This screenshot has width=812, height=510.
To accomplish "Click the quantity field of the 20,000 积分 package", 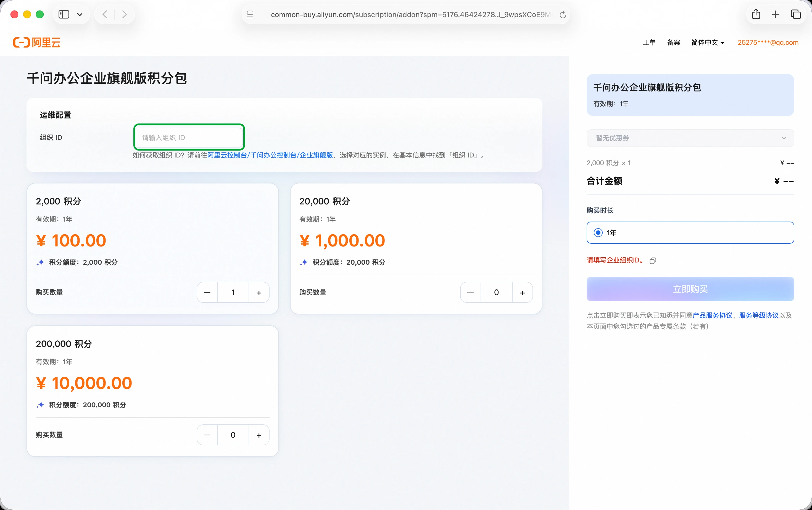I will click(496, 293).
